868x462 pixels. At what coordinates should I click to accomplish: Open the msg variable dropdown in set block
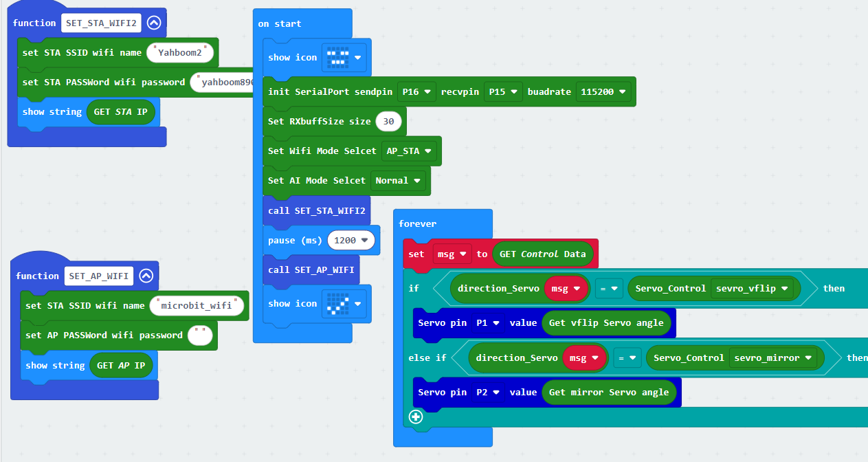pos(452,254)
